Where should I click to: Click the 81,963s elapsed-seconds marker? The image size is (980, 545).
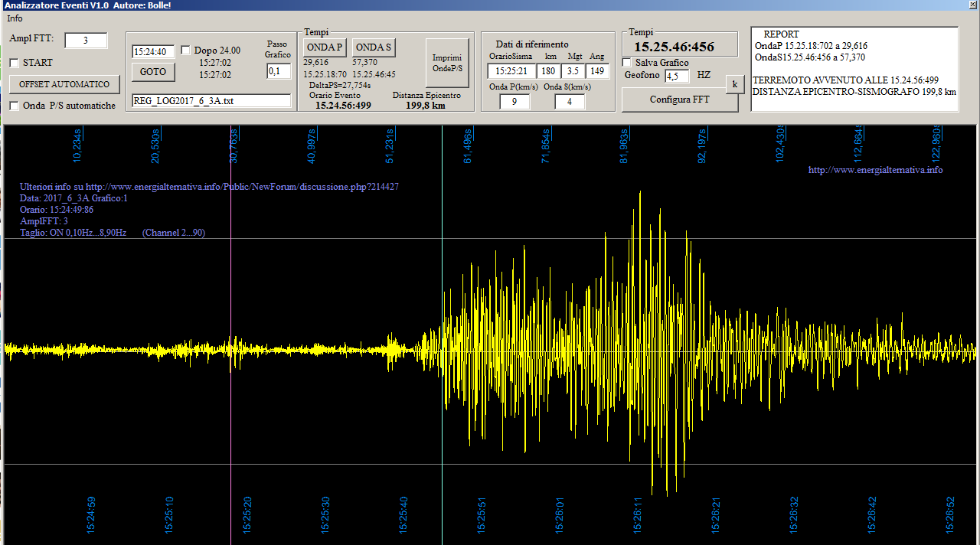[624, 146]
